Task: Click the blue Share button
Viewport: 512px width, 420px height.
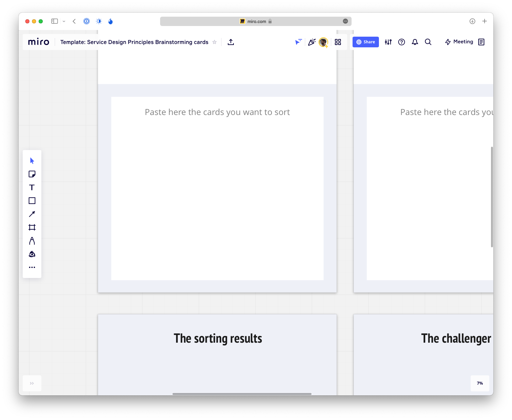Action: (x=366, y=42)
